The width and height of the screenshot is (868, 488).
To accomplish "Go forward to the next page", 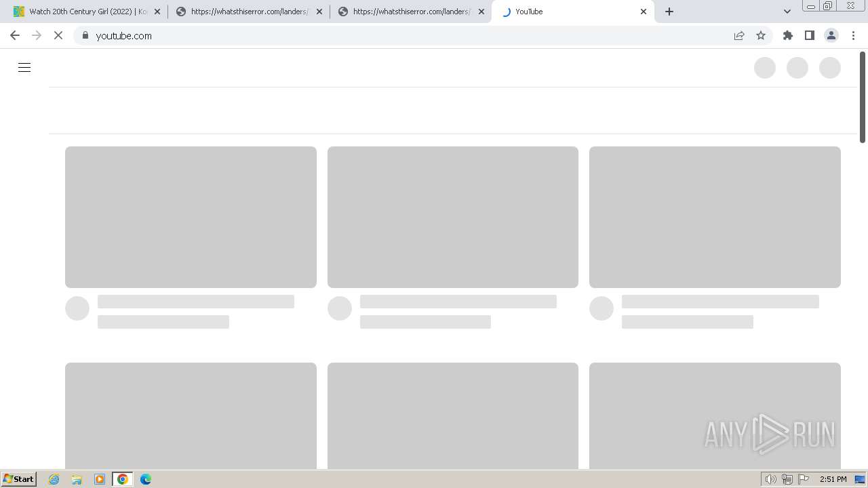I will [x=37, y=36].
